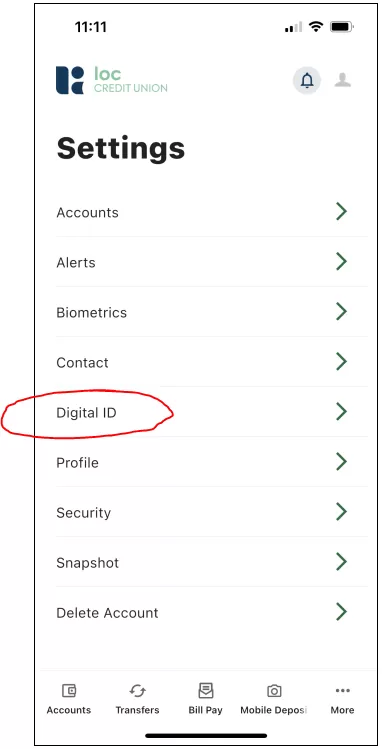The image size is (382, 749).
Task: Tap the More three-dots icon
Action: click(x=342, y=690)
